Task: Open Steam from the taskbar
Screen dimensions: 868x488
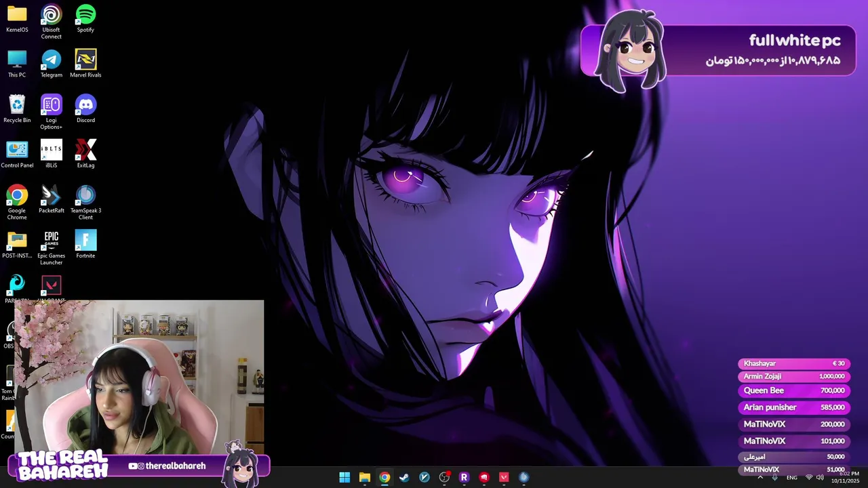Action: click(404, 477)
